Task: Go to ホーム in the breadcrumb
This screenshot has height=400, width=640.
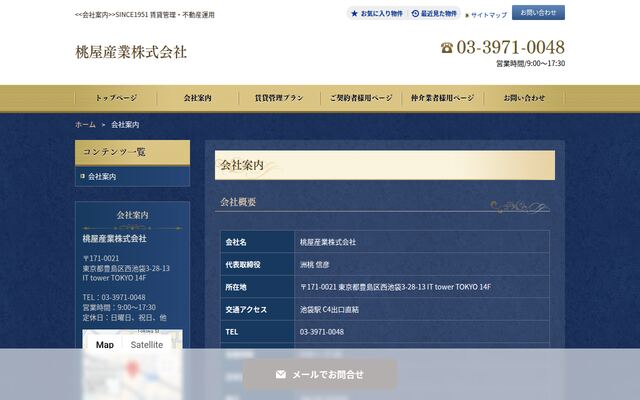Action: point(85,124)
